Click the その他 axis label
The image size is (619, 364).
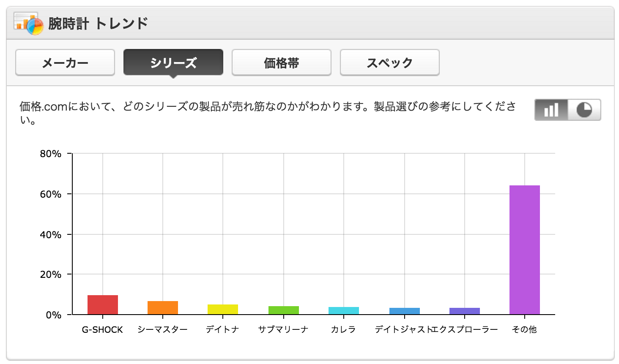pos(524,329)
